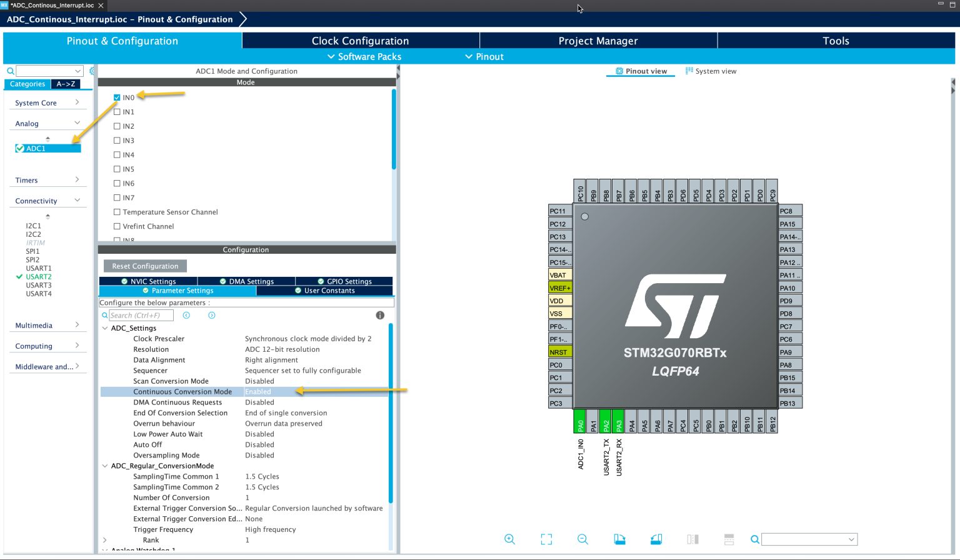This screenshot has width=960, height=560.
Task: Rotate the chip view counterclockwise
Action: [x=656, y=539]
